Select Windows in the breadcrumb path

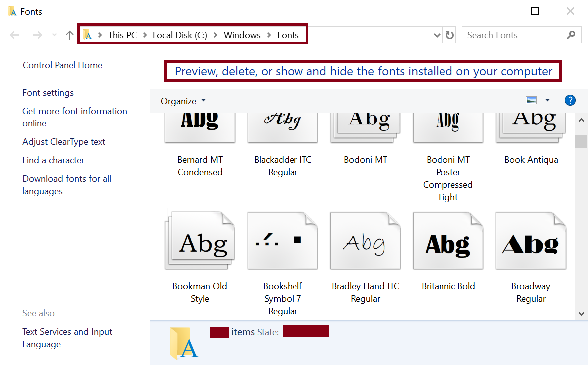click(x=242, y=35)
